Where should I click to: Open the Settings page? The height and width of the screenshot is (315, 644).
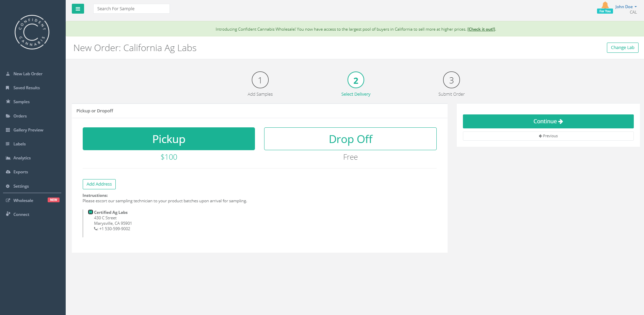coord(21,186)
